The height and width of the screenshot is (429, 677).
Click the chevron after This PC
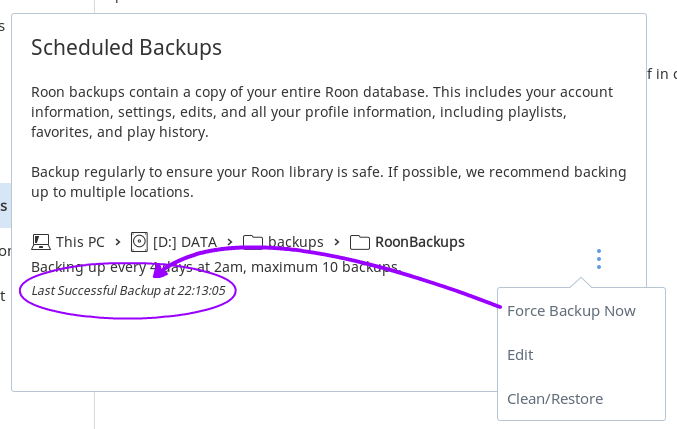click(118, 242)
